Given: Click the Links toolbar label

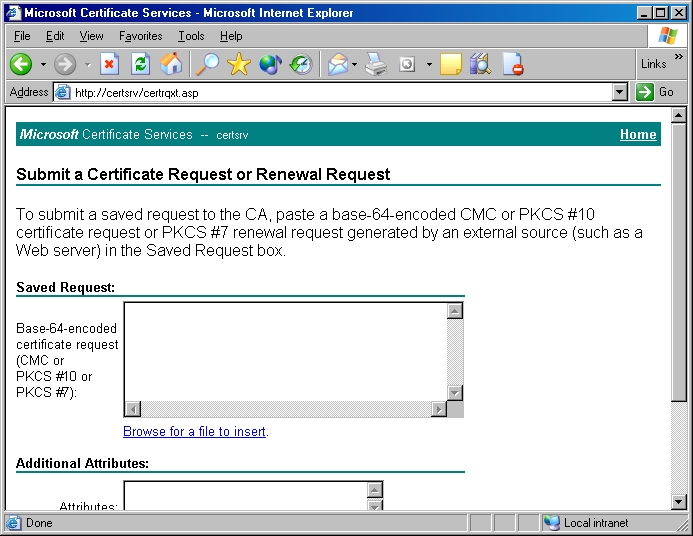Looking at the screenshot, I should coord(653,64).
